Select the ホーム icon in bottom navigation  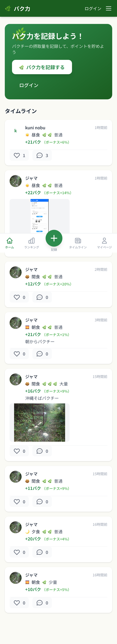(9, 241)
